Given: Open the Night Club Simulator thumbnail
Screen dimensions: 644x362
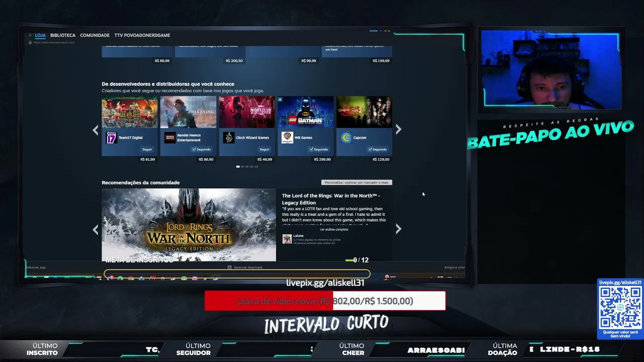Looking at the screenshot, I should tap(247, 112).
